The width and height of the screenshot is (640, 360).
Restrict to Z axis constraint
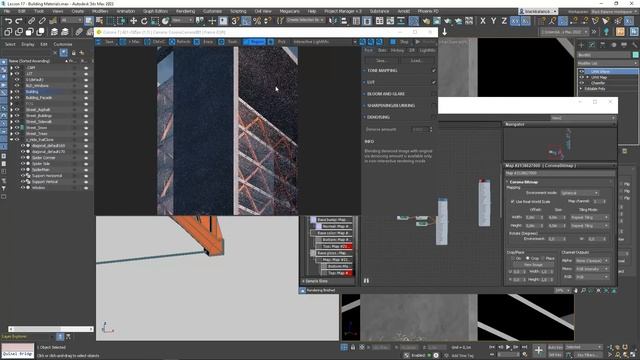(504, 21)
